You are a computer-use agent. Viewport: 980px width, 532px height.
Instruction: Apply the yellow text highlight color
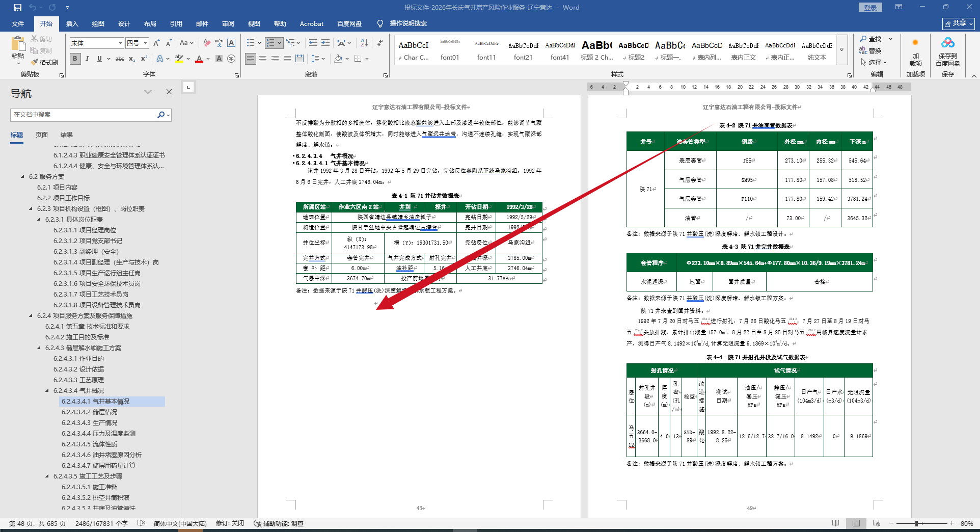[x=179, y=59]
